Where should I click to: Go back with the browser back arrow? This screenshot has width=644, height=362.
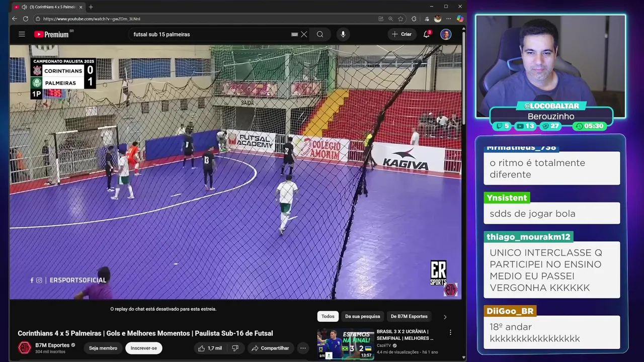[14, 19]
